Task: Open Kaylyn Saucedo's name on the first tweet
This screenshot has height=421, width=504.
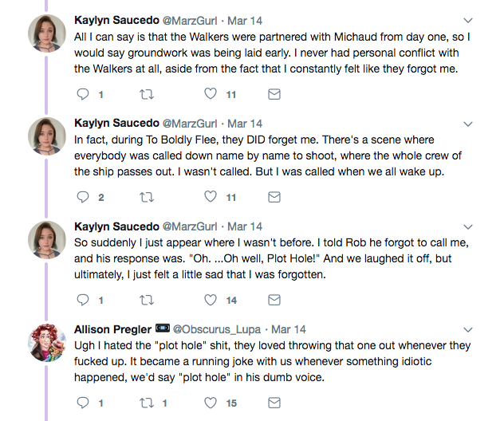Action: [x=116, y=20]
